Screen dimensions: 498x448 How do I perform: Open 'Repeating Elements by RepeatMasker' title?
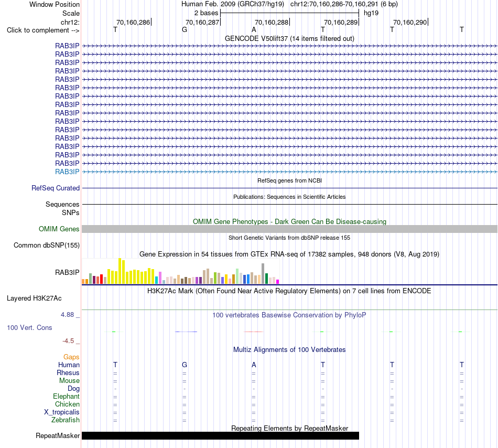289,428
